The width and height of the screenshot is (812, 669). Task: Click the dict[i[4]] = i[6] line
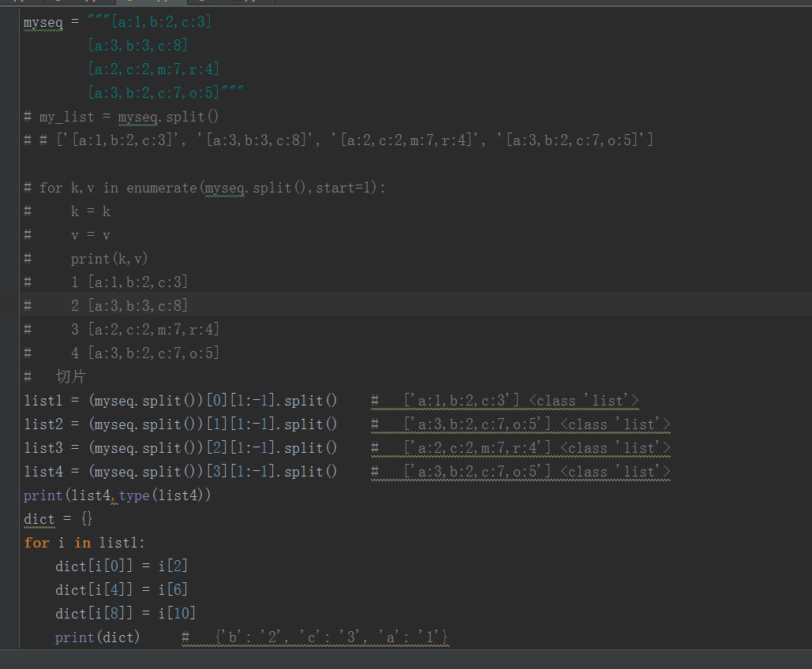click(122, 590)
